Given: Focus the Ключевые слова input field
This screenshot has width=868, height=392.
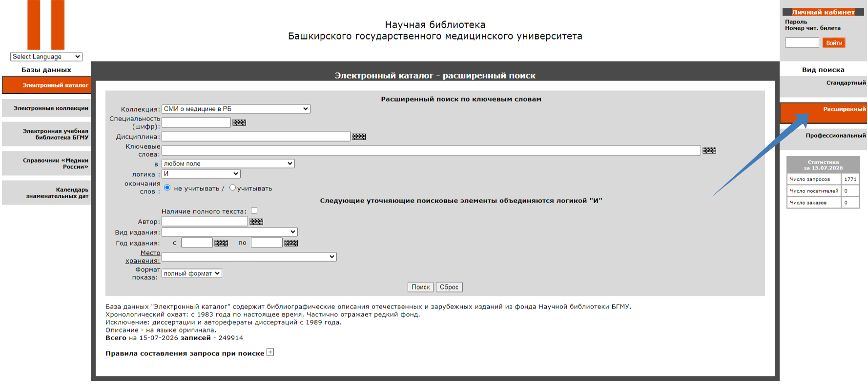Looking at the screenshot, I should 431,150.
